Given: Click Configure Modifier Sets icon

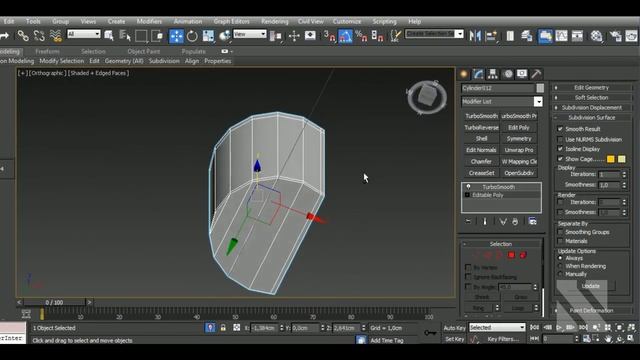Looking at the screenshot, I should 533,221.
